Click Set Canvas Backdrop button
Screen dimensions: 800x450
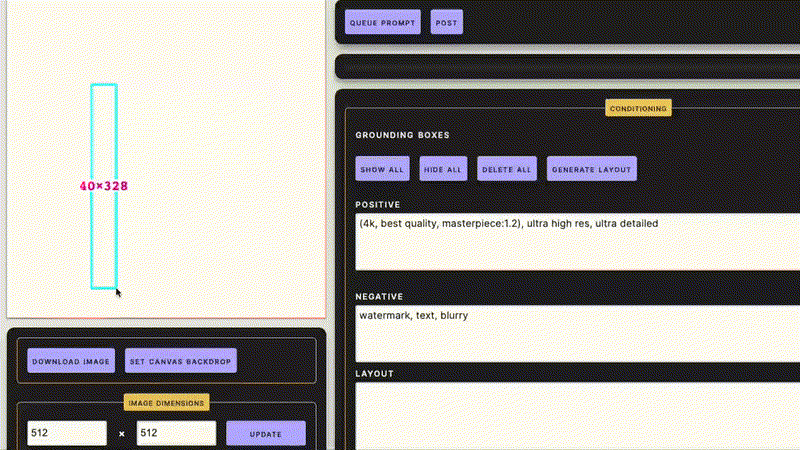point(181,361)
